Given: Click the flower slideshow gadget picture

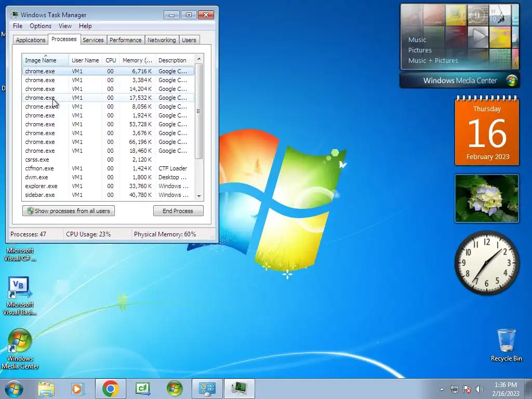Looking at the screenshot, I should (x=486, y=198).
